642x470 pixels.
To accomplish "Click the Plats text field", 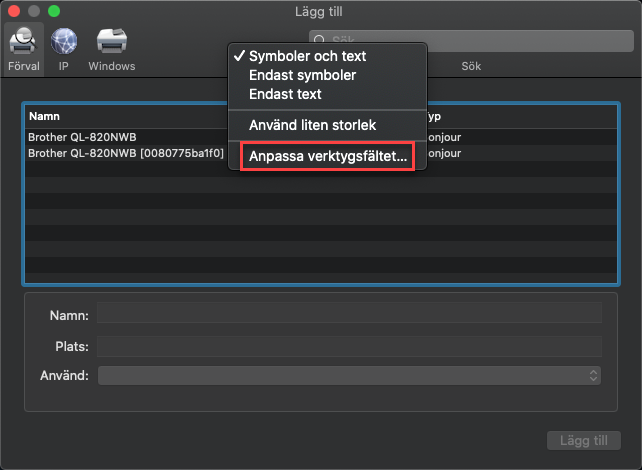I will tap(349, 346).
